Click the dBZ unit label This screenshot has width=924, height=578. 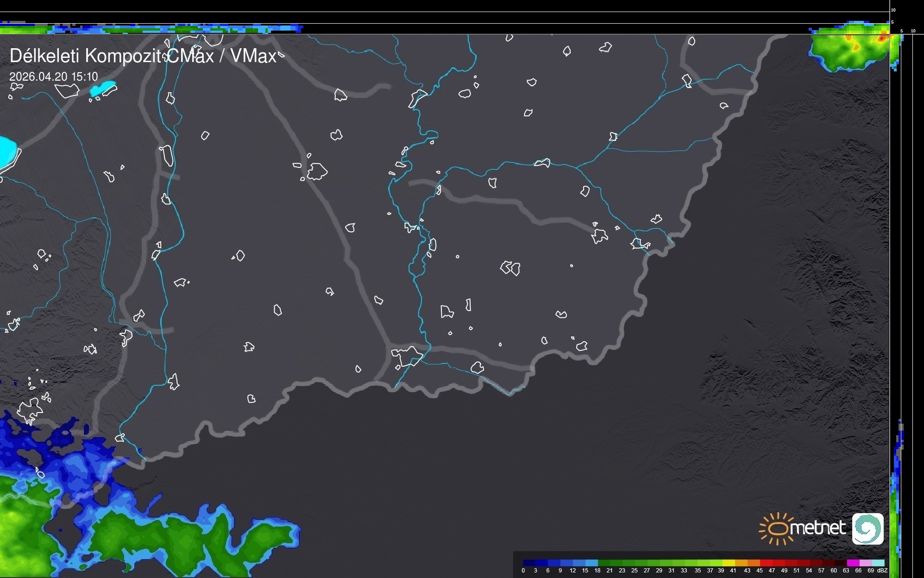point(882,571)
